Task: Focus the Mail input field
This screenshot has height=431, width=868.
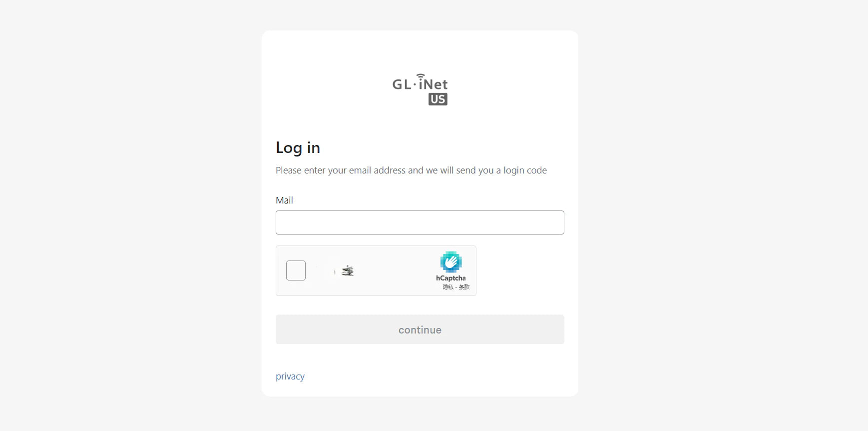Action: [420, 222]
